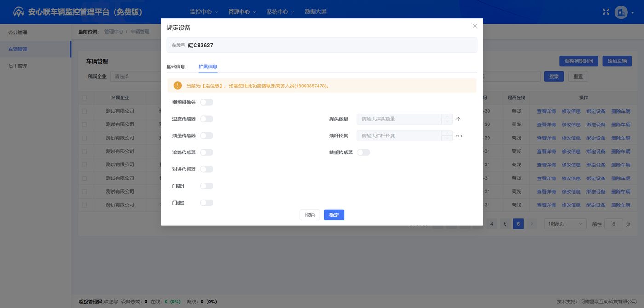
Task: Click the platform logo icon
Action: tap(18, 12)
